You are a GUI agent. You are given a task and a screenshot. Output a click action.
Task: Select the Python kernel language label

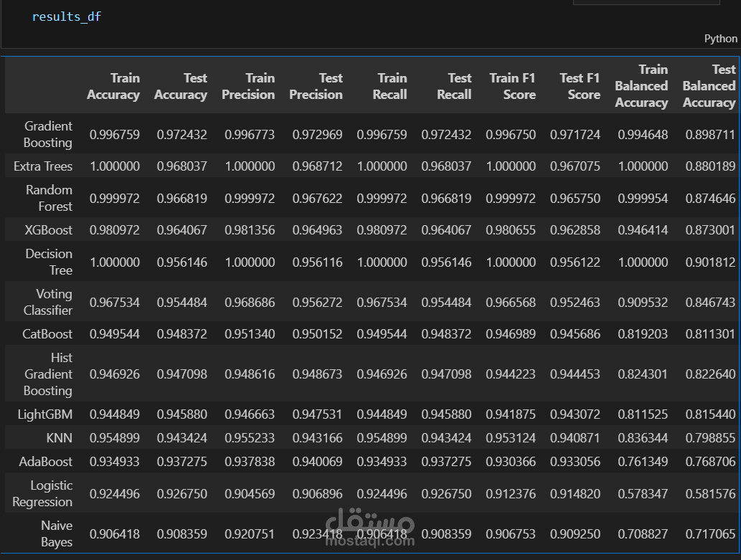coord(720,39)
